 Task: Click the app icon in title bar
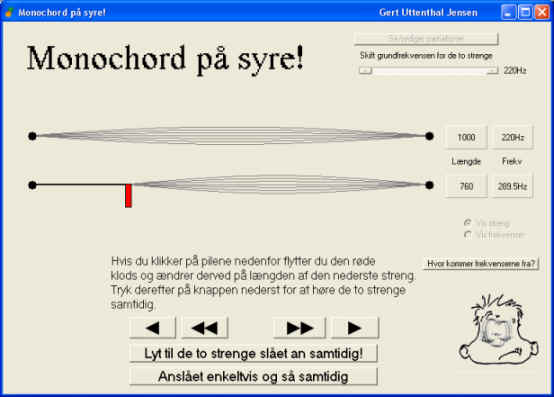click(x=9, y=13)
